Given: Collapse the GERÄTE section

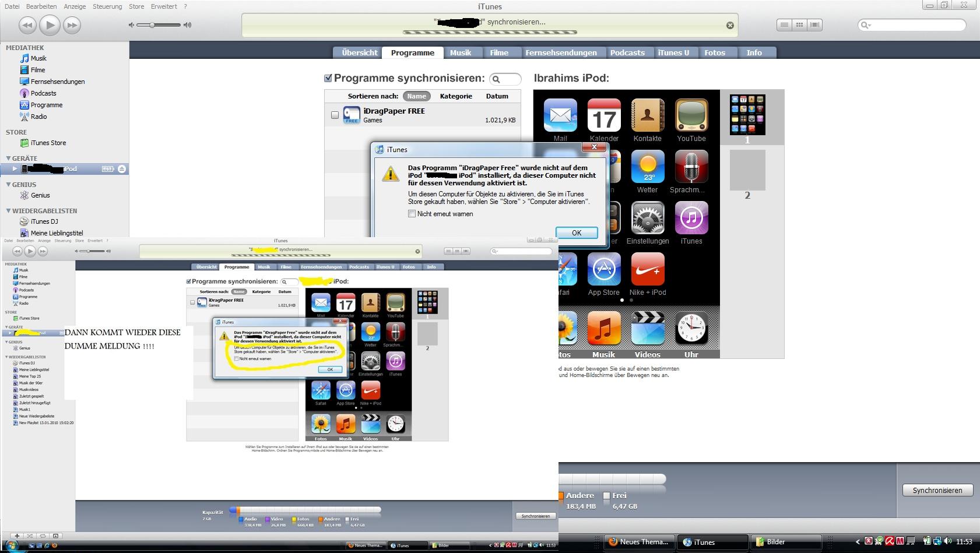Looking at the screenshot, I should point(8,158).
